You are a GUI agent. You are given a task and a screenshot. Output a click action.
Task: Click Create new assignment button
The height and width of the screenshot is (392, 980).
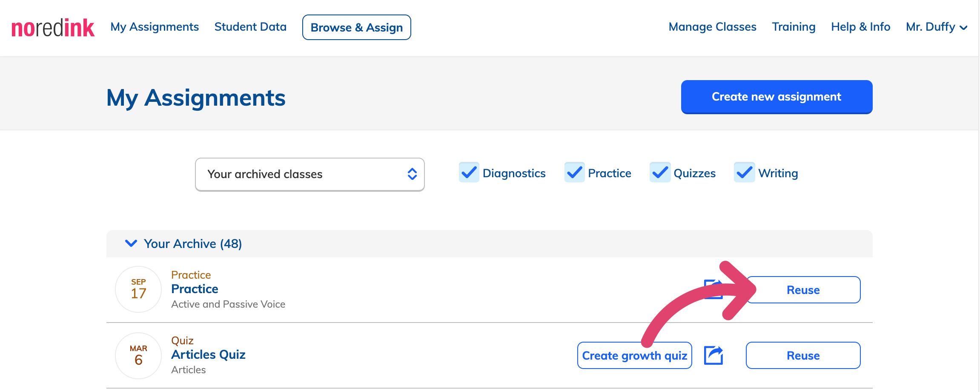(777, 97)
